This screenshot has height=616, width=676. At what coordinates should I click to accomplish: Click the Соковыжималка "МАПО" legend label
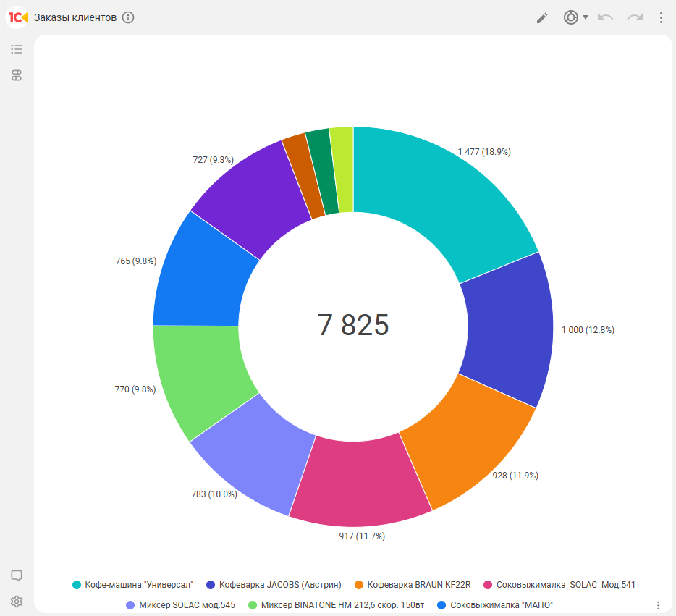[x=496, y=605]
